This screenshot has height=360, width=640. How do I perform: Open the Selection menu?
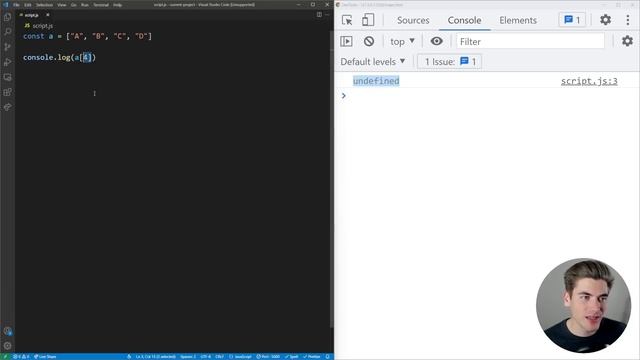[44, 5]
